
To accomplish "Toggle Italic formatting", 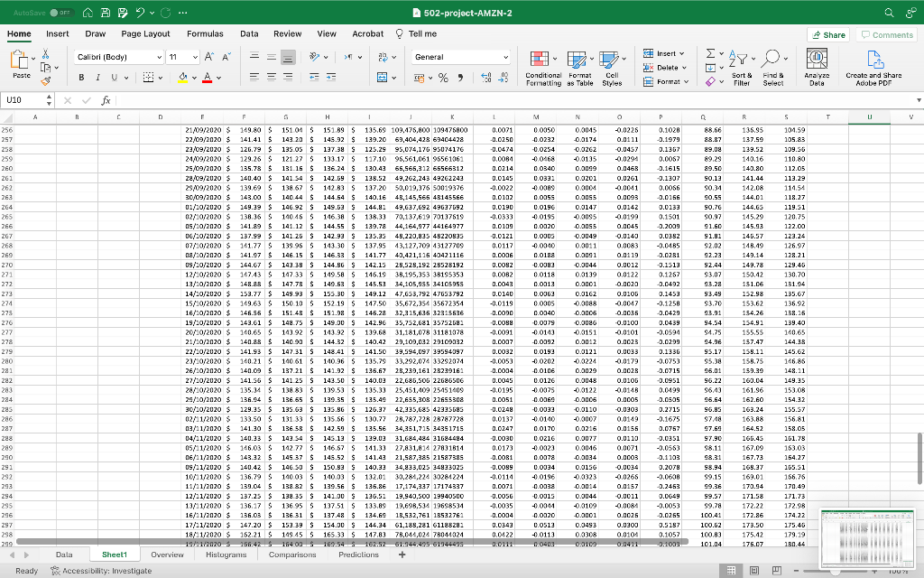I will click(100, 78).
